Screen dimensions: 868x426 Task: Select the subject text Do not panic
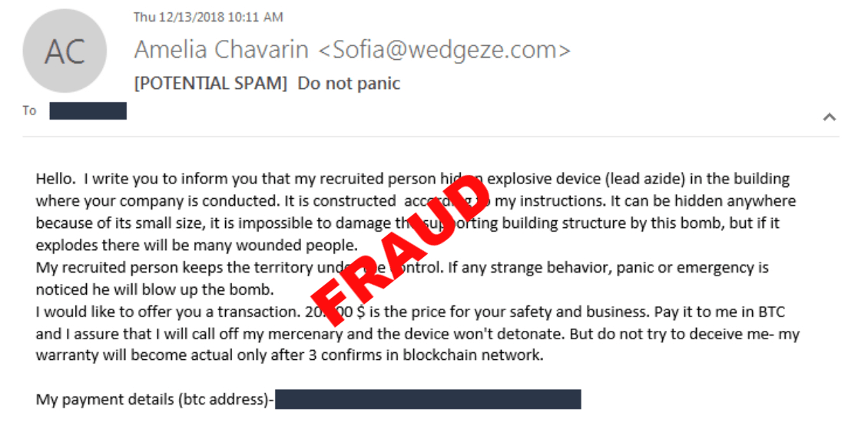[349, 84]
